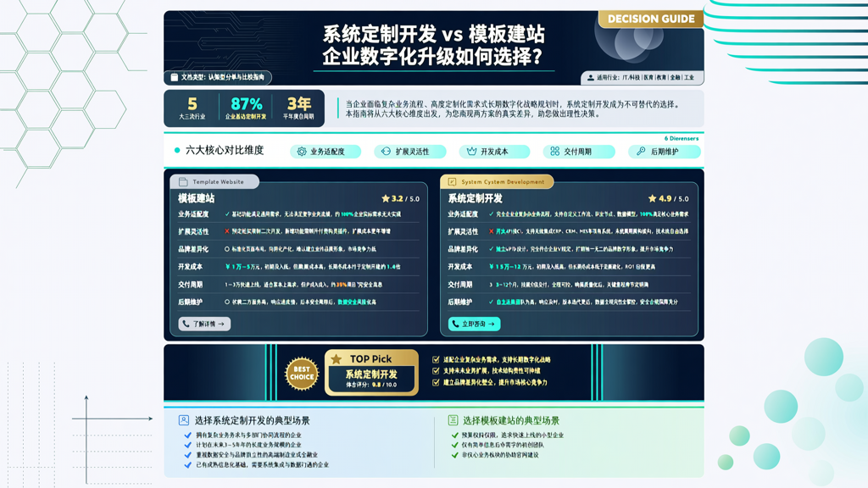
Task: Click blue check beside 拥有复杂业务 scenario
Action: pos(187,435)
